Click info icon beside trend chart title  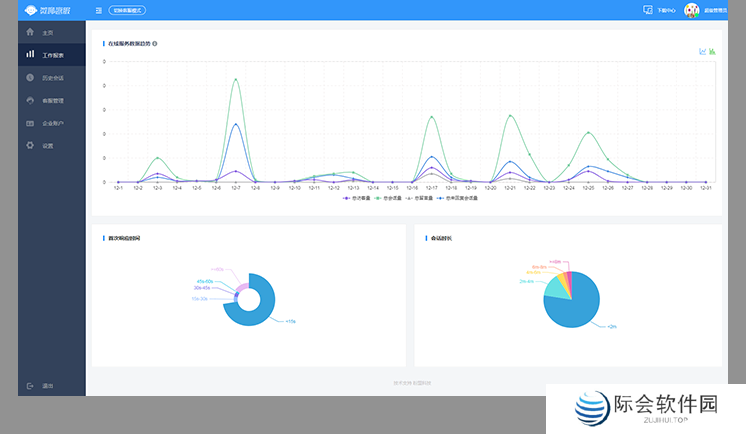pos(154,44)
